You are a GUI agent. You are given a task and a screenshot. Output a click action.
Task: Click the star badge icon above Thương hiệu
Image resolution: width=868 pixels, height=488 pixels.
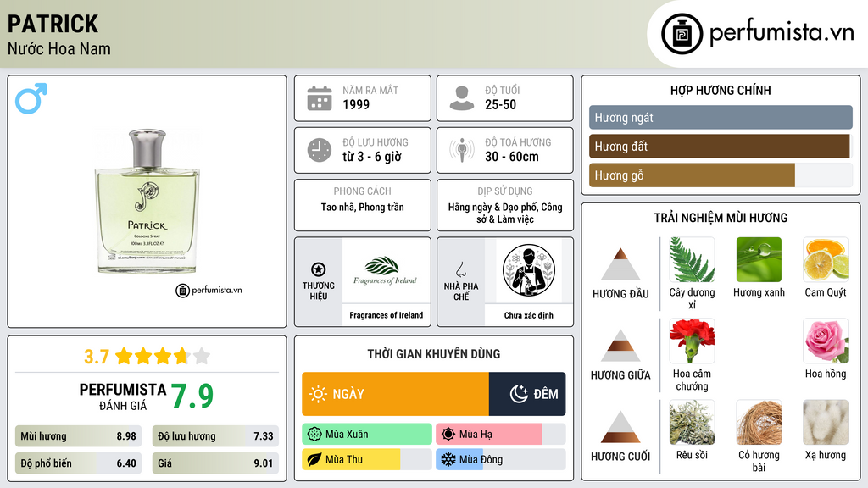(319, 269)
